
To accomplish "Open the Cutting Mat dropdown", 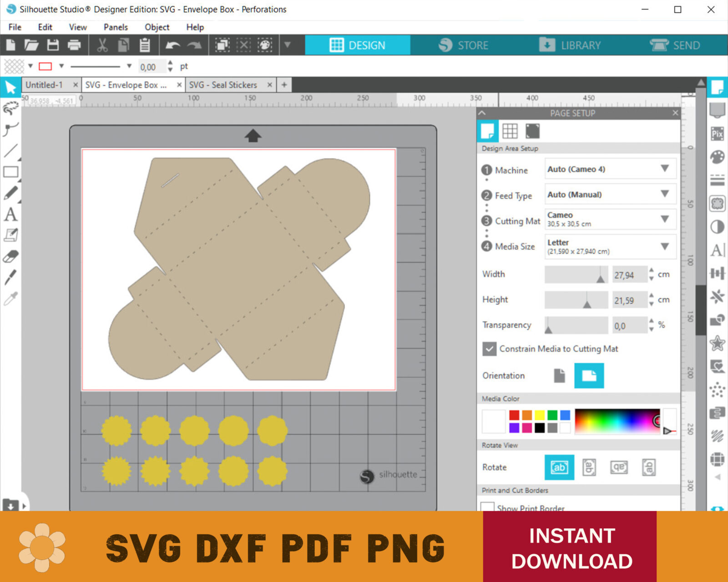I will click(x=610, y=219).
